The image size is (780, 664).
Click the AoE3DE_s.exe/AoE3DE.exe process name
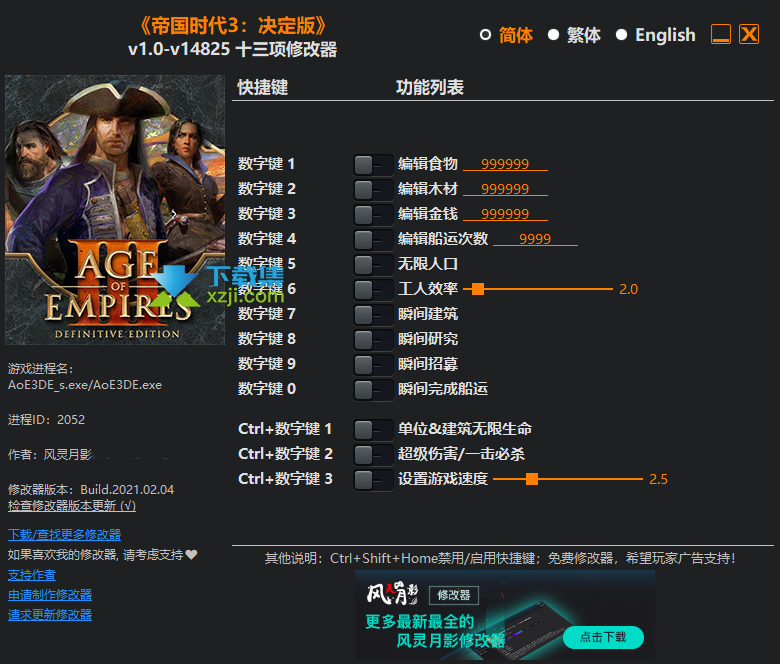[85, 385]
